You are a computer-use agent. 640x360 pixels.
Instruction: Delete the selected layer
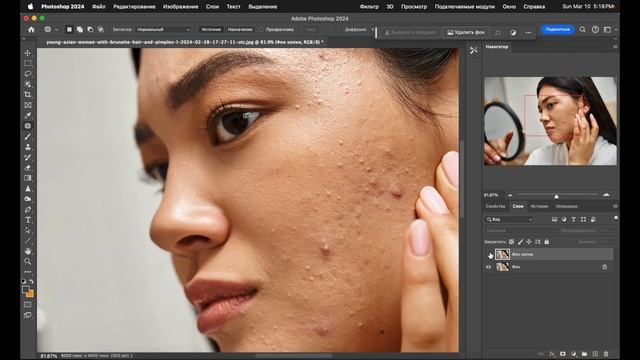[x=606, y=354]
